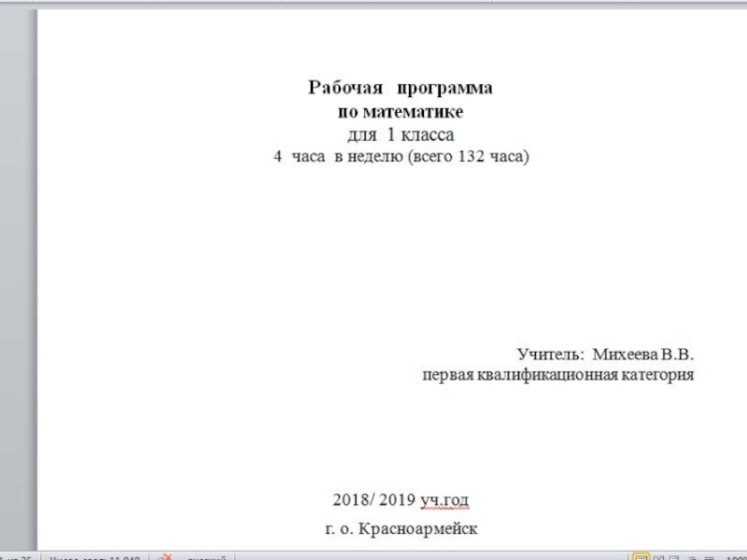Screen dimensions: 747x560
Task: Open the word count "Число слов: 11 048"
Action: pyautogui.click(x=95, y=557)
